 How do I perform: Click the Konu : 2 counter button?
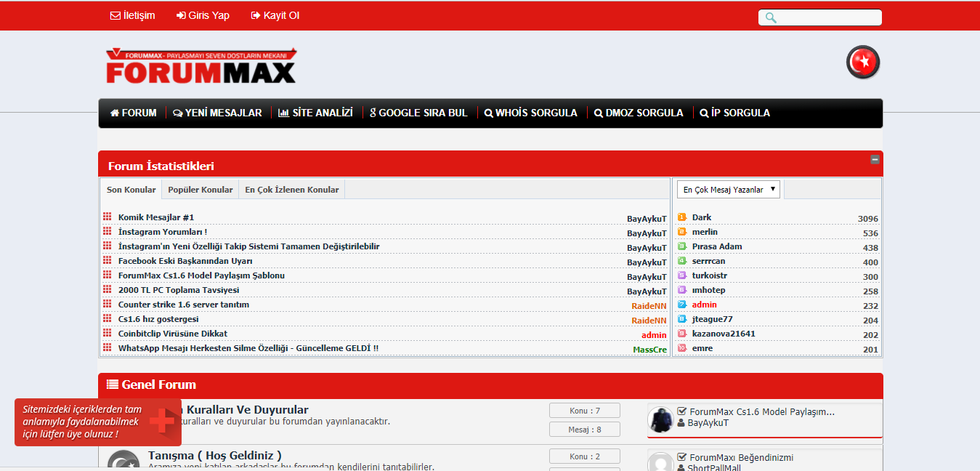(x=585, y=456)
